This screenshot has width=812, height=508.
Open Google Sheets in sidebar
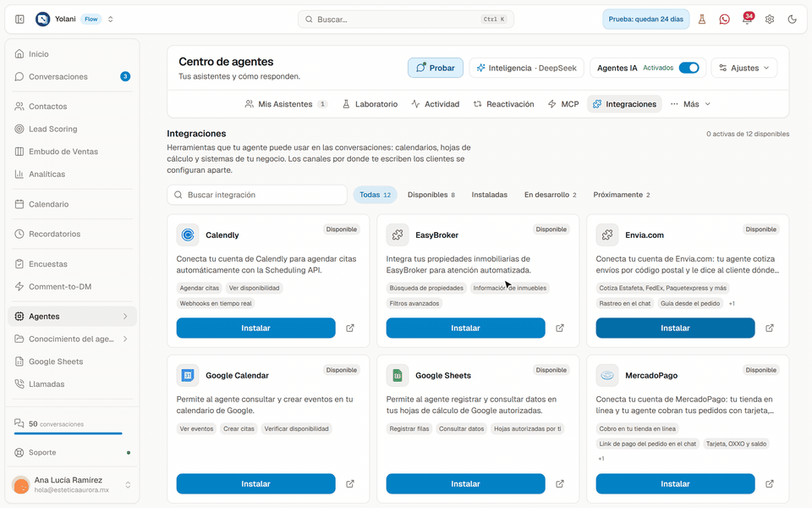click(72, 362)
